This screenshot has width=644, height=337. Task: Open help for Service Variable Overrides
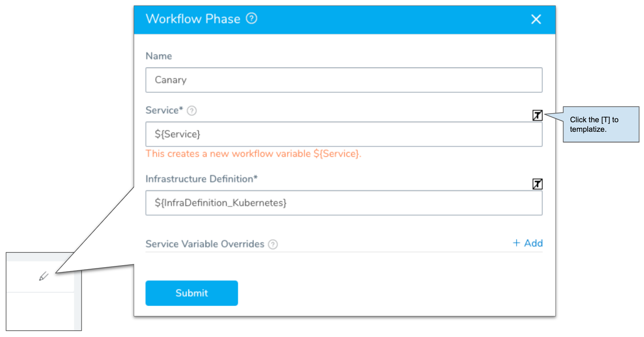(273, 244)
